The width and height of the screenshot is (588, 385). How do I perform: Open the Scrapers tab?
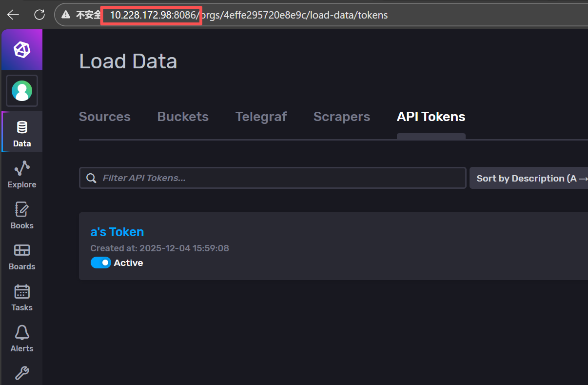[341, 117]
